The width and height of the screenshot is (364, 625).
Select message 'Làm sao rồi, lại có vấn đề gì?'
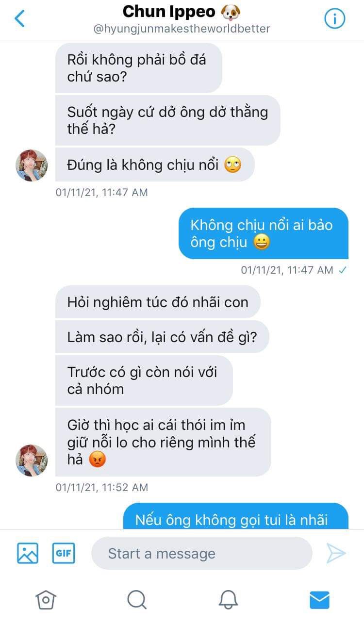click(x=162, y=337)
